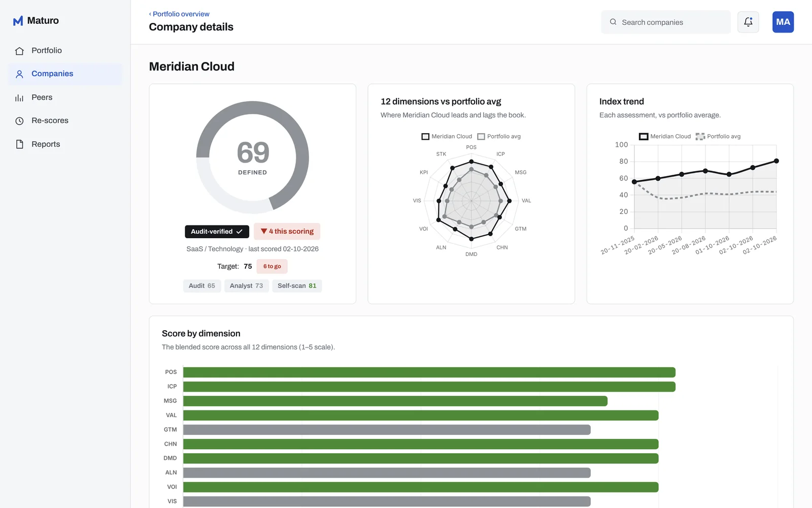Open the MA user avatar menu

(783, 22)
